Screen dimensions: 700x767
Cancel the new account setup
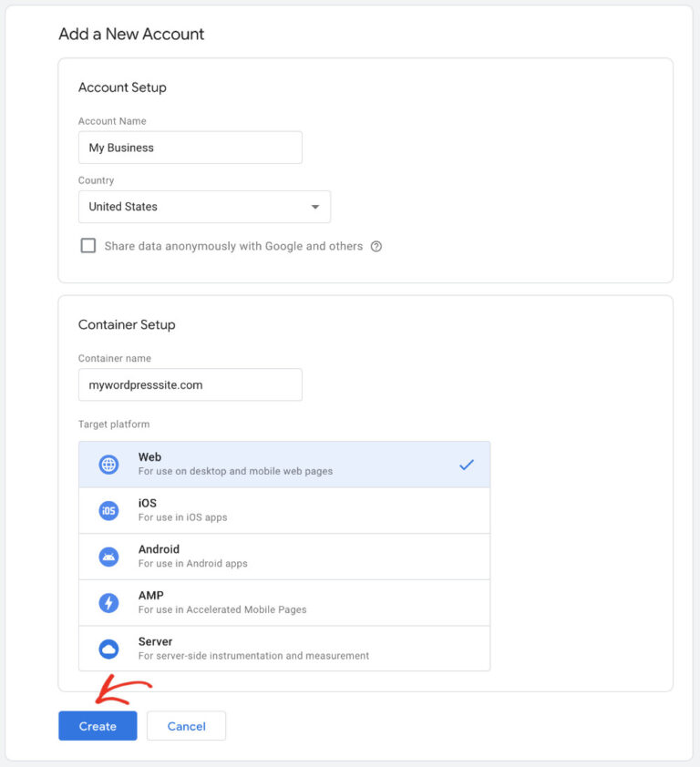[186, 726]
